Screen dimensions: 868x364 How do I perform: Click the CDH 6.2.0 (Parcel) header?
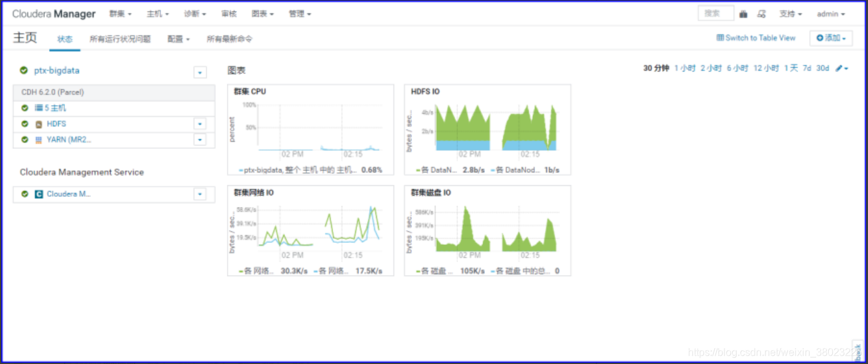pyautogui.click(x=114, y=92)
